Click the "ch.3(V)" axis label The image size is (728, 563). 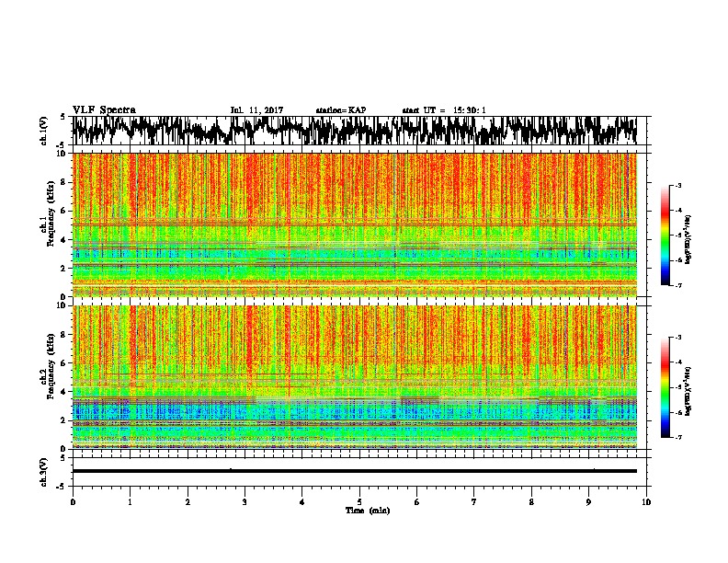[44, 472]
